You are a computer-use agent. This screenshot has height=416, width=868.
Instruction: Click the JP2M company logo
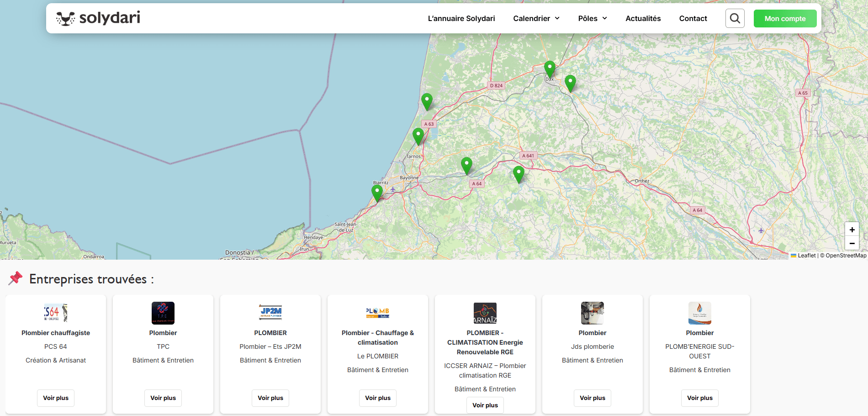(x=270, y=313)
